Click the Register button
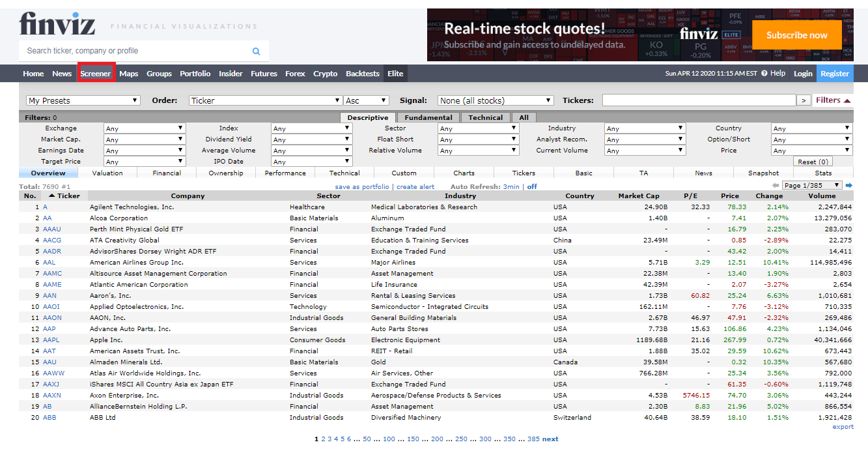This screenshot has height=451, width=868. pyautogui.click(x=835, y=74)
